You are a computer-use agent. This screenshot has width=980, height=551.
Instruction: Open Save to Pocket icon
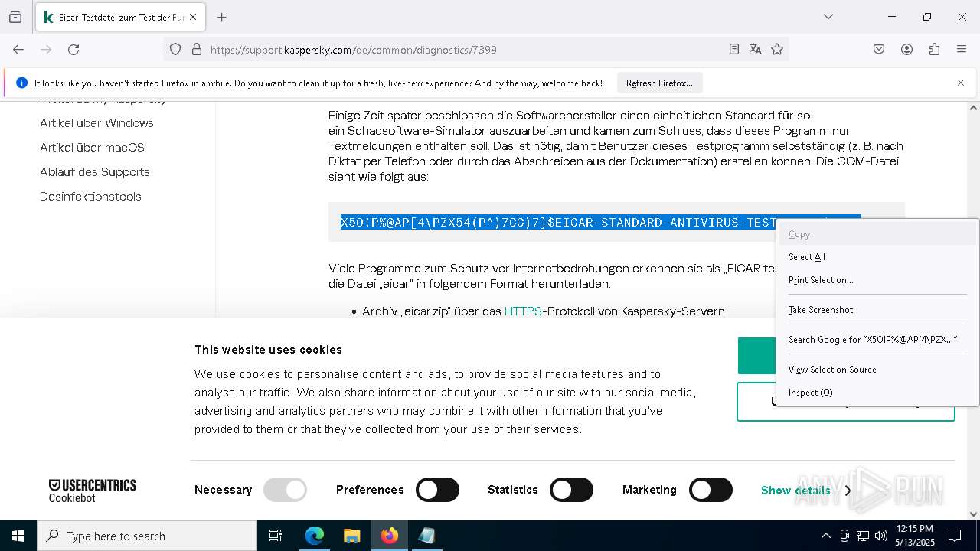tap(879, 49)
